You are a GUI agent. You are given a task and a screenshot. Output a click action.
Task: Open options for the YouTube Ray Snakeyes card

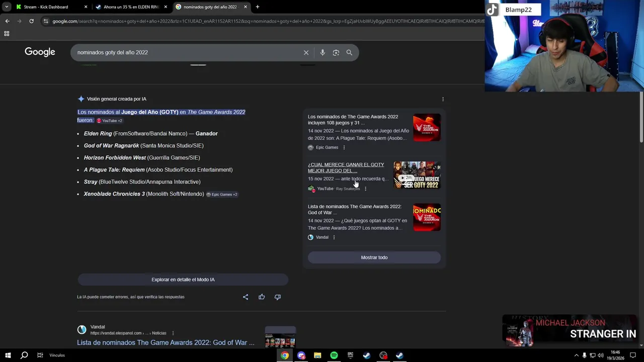tap(365, 189)
